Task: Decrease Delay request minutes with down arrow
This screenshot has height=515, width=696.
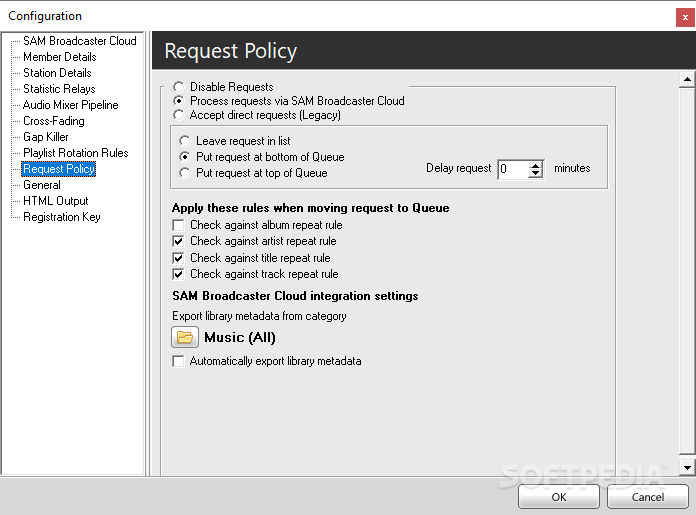Action: point(536,173)
